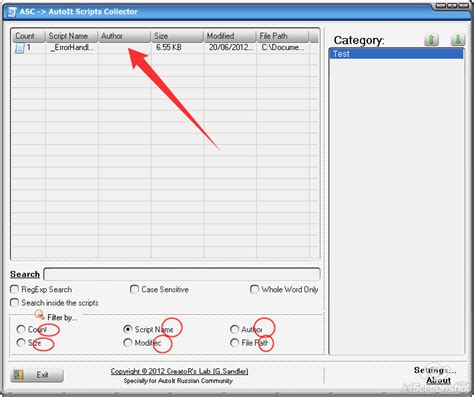The image size is (474, 397).
Task: Enable Search inside the scripts checkbox
Action: click(x=14, y=302)
